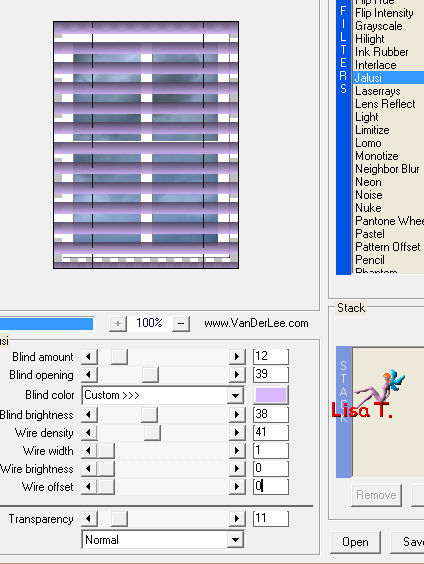Click the zoom in plus button
Image resolution: width=424 pixels, height=564 pixels.
118,323
